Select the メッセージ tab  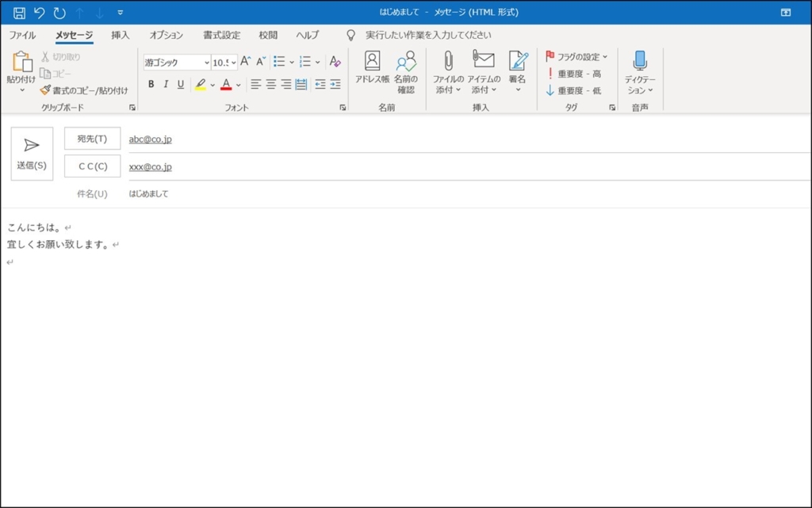pos(74,35)
